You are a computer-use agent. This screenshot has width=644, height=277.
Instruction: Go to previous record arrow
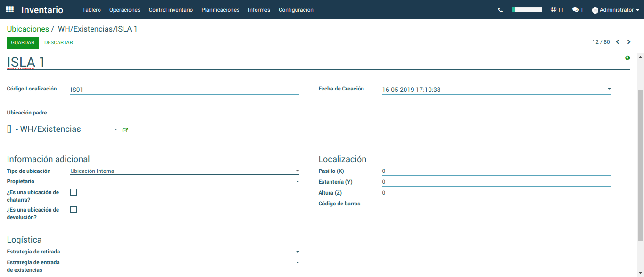(618, 42)
